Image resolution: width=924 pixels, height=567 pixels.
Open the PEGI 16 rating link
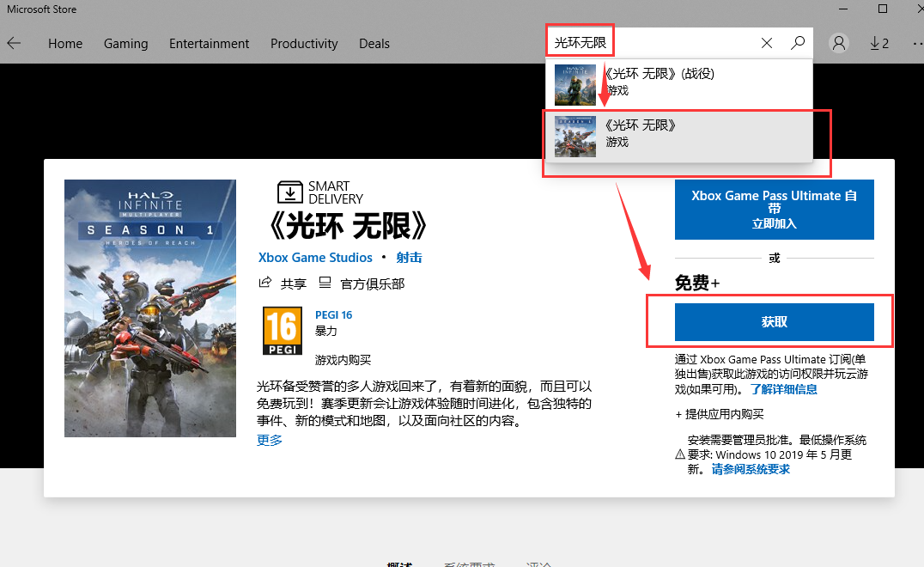[333, 314]
